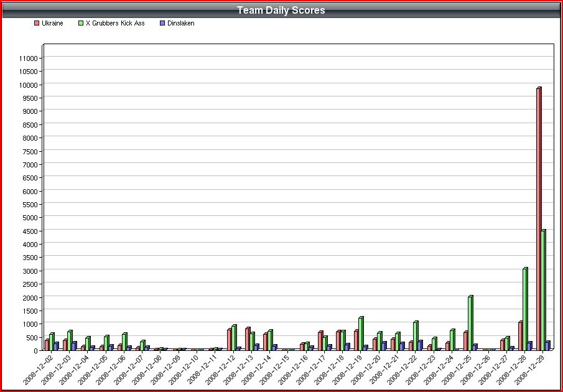563x392 pixels.
Task: Click the green X Grubbers bar on 2008-12-06
Action: pyautogui.click(x=124, y=342)
